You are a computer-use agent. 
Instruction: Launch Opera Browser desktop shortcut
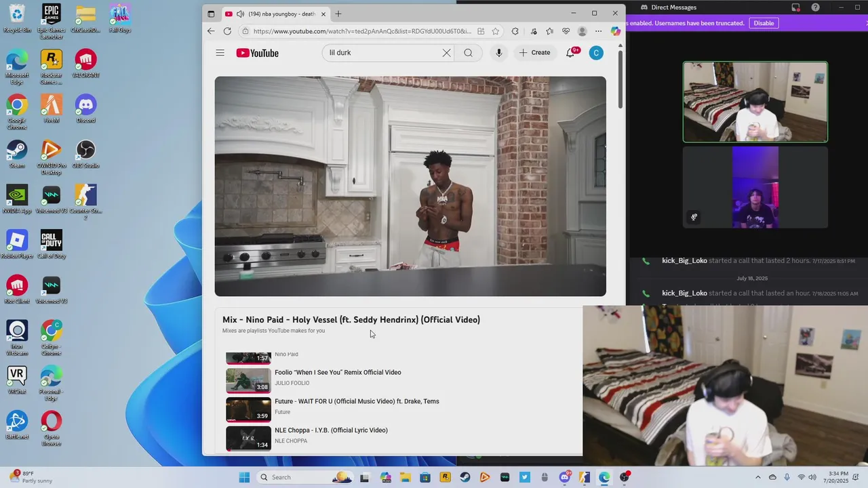pos(51,428)
